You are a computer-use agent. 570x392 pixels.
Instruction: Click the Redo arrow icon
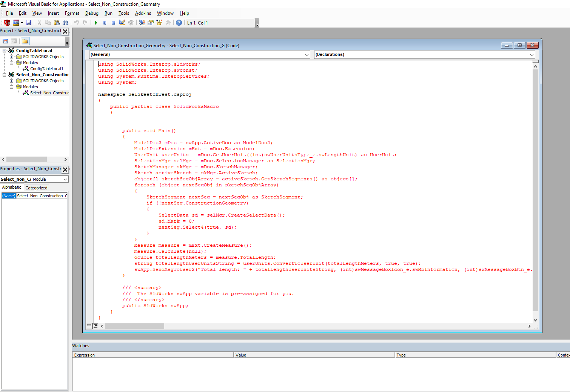click(x=85, y=23)
